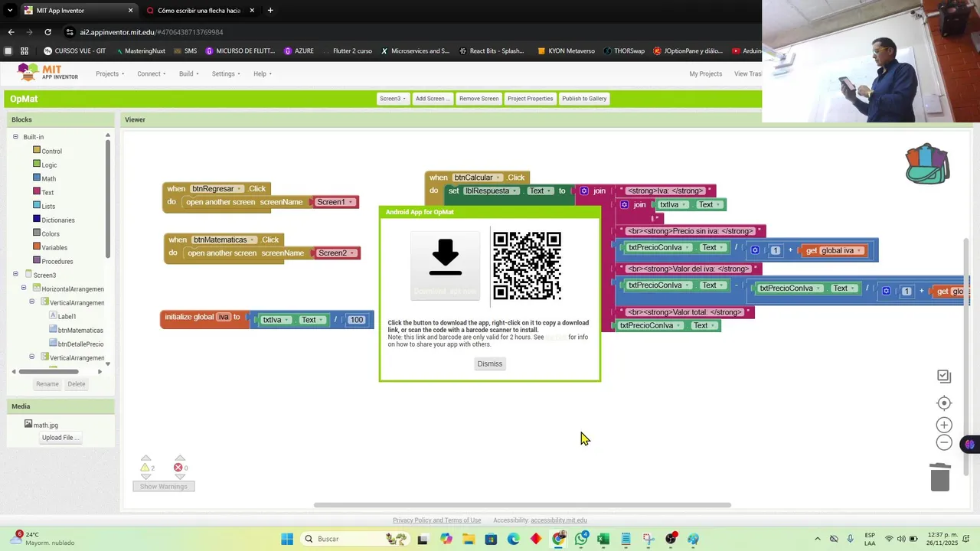Click the trash can in the workspace
The image size is (980, 551).
click(940, 477)
